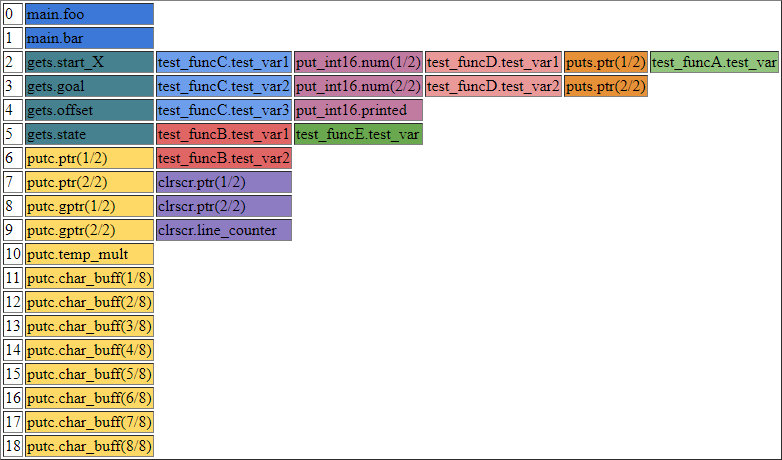Select the put_int16.num(1/2) cell
This screenshot has width=782, height=460.
click(358, 62)
